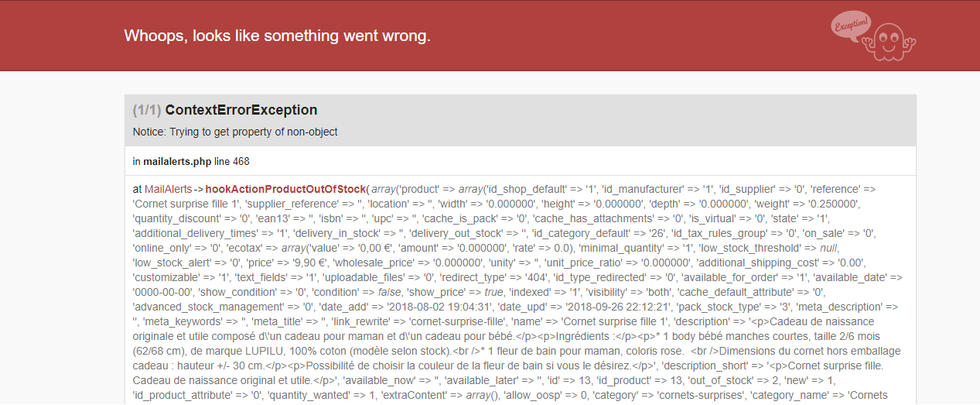Viewport: 980px width, 405px height.
Task: Click the 'Exception!' speech bubble icon
Action: 851,26
